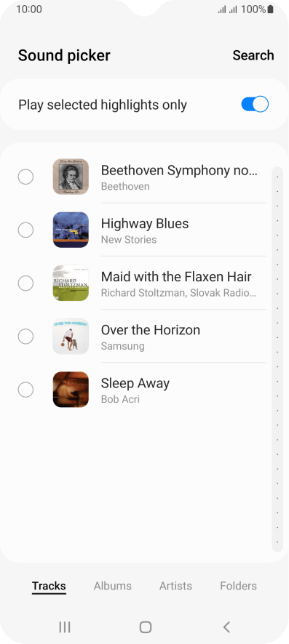Select the Maid with the Flaxen Hair title
The height and width of the screenshot is (644, 289).
tap(176, 276)
